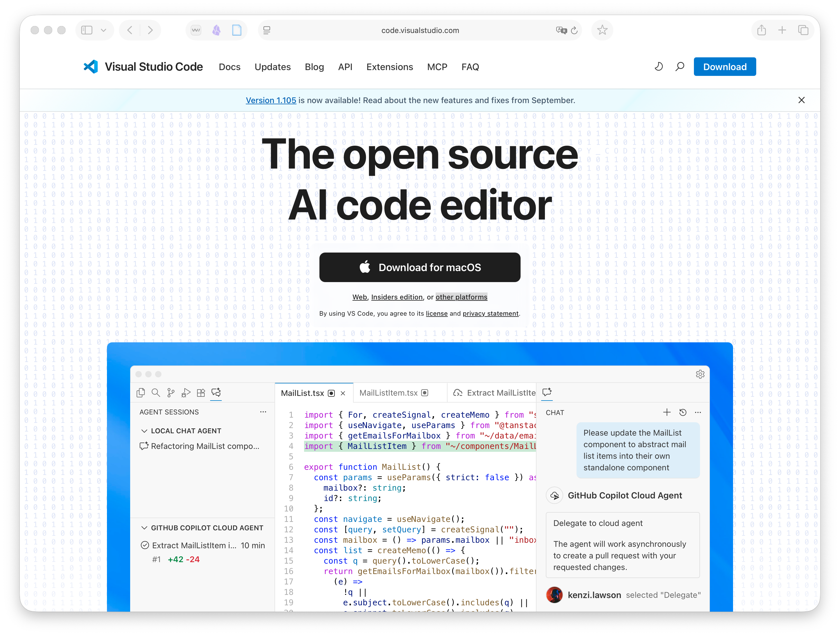Screen dimensions: 840x636
Task: Toggle the dark theme moon icon
Action: [x=659, y=67]
